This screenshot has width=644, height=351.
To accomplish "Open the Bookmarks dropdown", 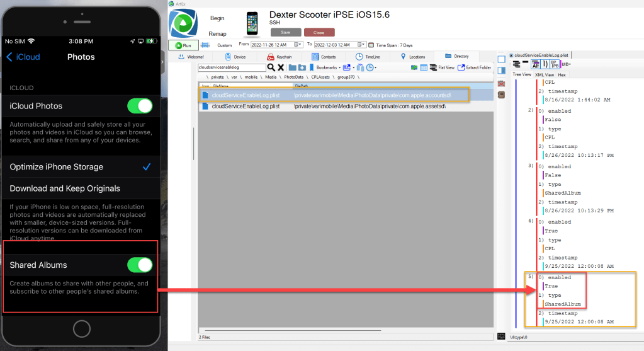I will coord(329,67).
